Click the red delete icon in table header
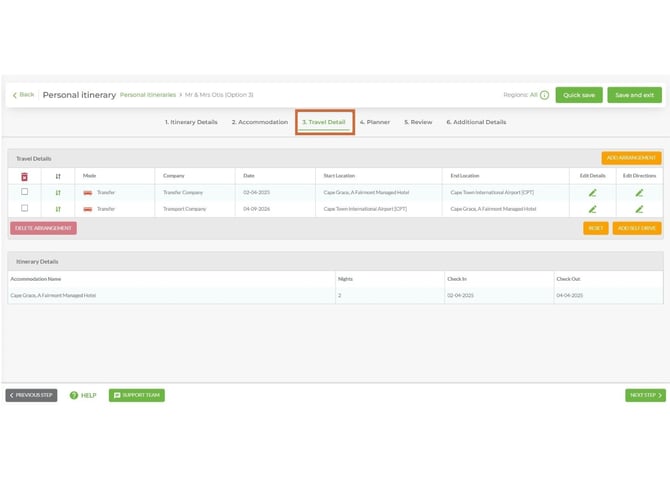 (24, 176)
